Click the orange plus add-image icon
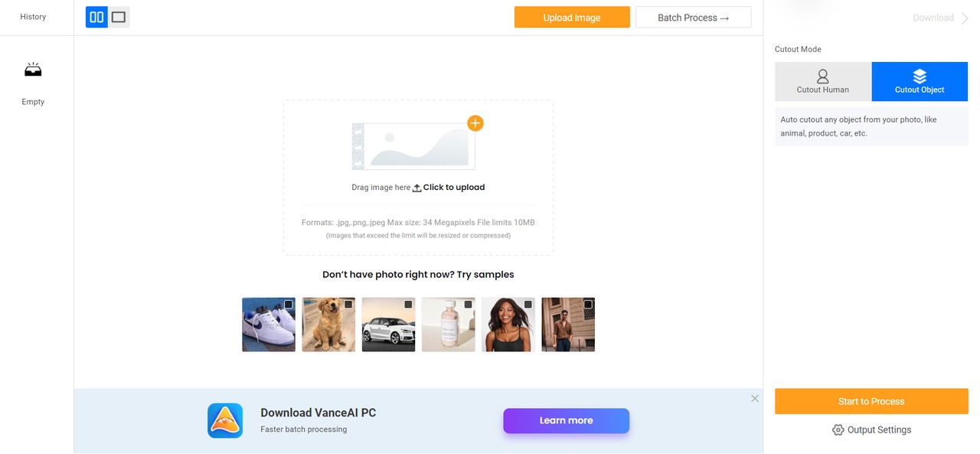Image resolution: width=980 pixels, height=454 pixels. tap(475, 122)
